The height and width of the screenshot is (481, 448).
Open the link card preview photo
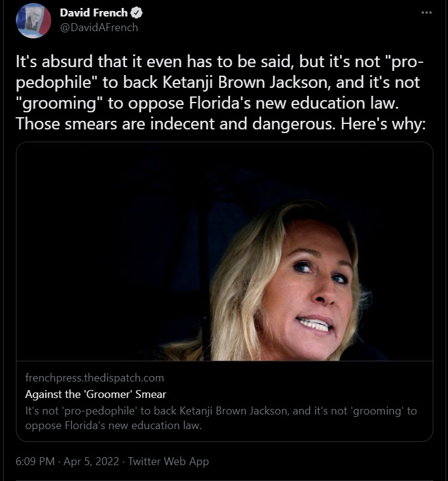point(224,251)
